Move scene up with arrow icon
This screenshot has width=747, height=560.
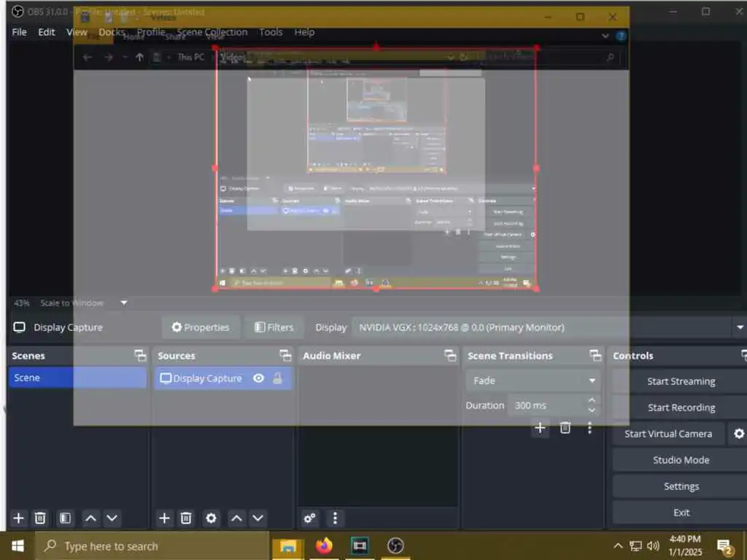tap(90, 518)
